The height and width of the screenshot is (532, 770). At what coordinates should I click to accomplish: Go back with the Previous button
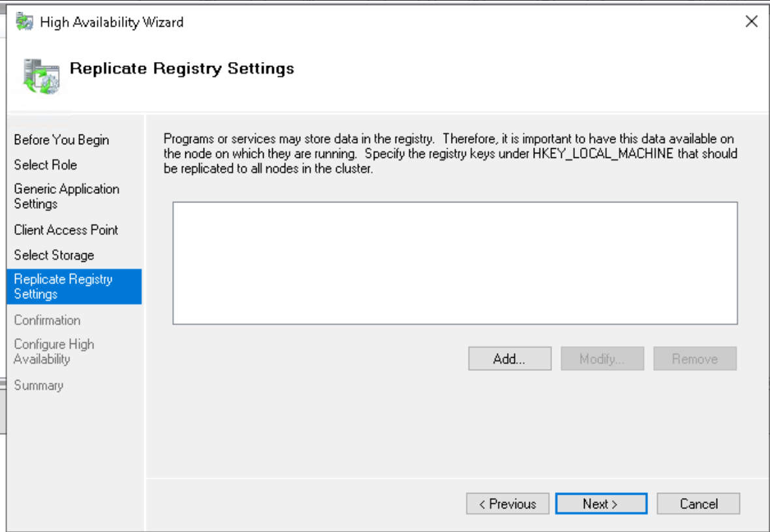[507, 504]
